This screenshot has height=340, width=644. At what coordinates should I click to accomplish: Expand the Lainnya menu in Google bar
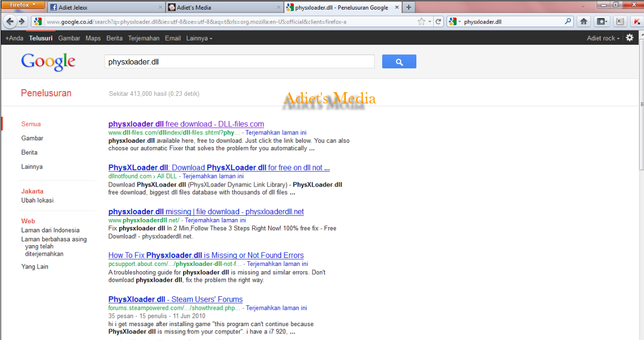[x=199, y=38]
